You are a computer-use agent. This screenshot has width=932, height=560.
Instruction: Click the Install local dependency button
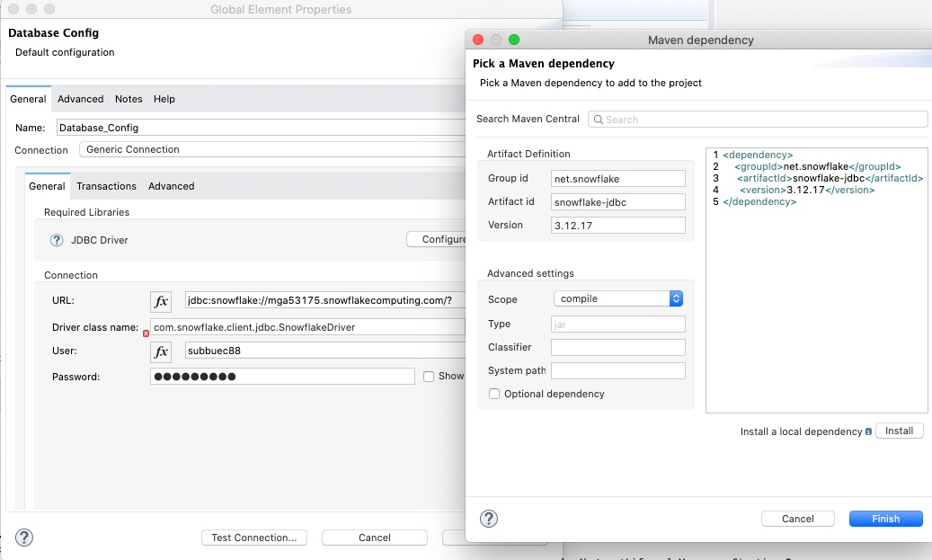pos(899,431)
